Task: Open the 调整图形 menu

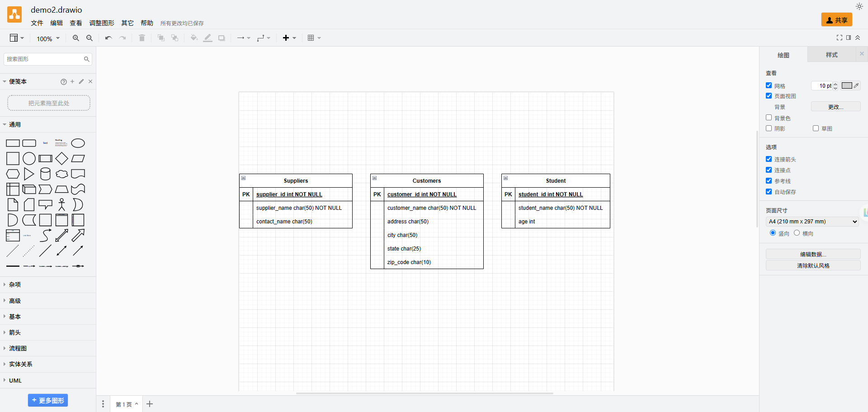Action: [x=102, y=23]
